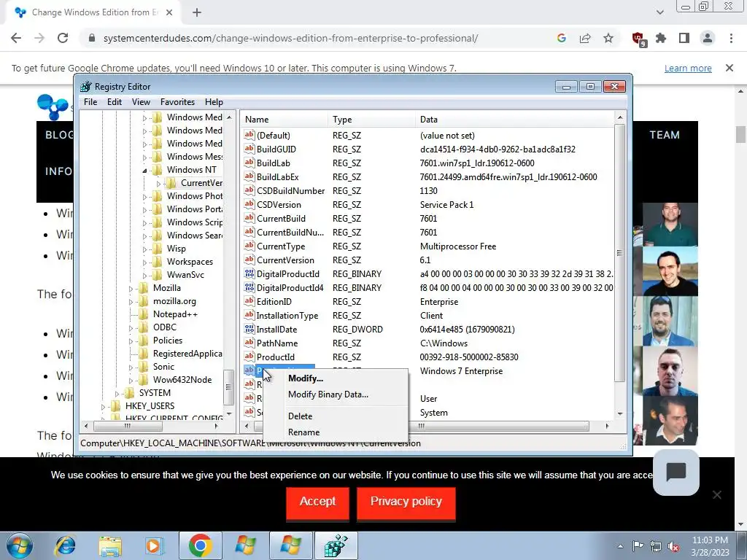Click the DigitalProductId4 binary value icon
747x560 pixels.
click(249, 287)
